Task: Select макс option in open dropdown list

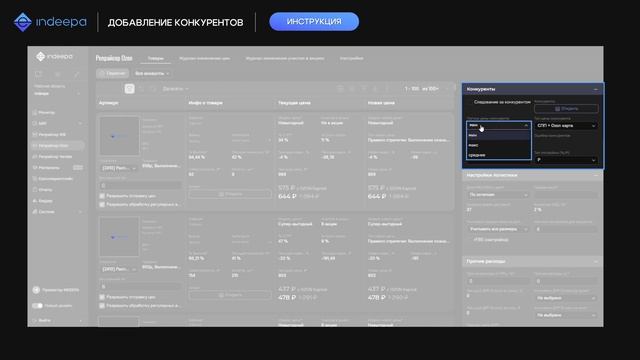Action: [x=498, y=145]
